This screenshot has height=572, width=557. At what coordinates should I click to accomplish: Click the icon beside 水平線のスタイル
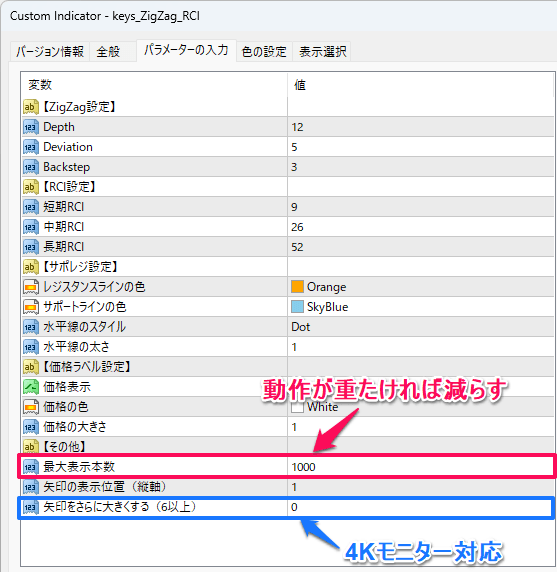(x=31, y=327)
